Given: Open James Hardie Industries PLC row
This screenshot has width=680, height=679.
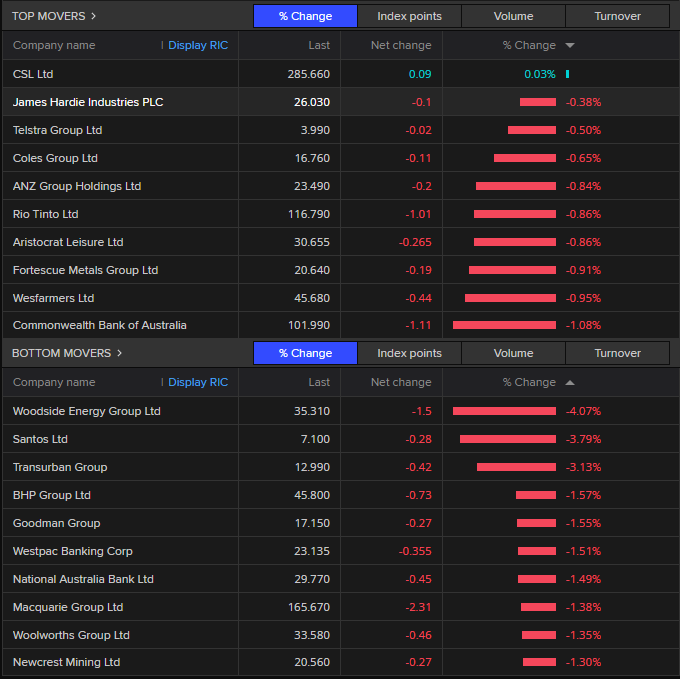Looking at the screenshot, I should tap(340, 102).
